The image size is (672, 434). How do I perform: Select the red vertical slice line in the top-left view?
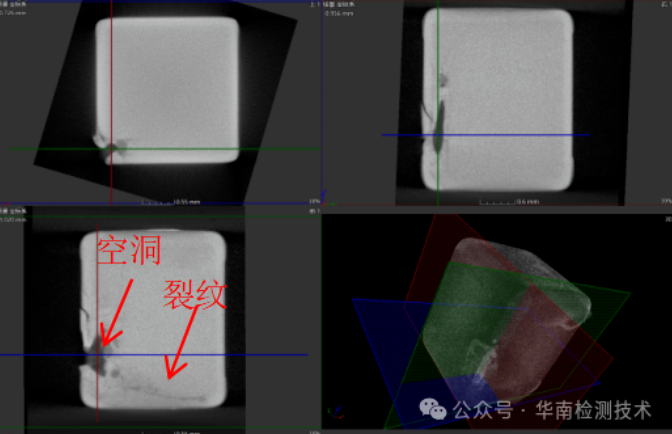tap(112, 102)
